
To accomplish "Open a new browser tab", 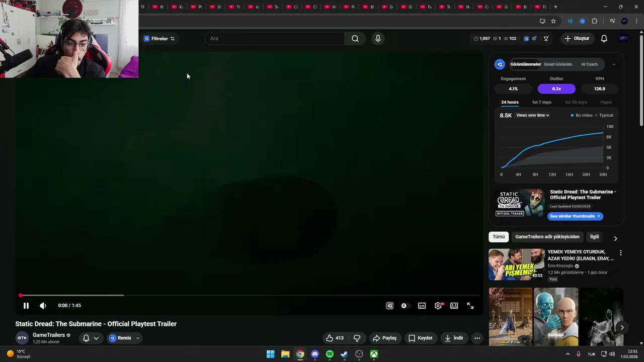I will tap(555, 7).
